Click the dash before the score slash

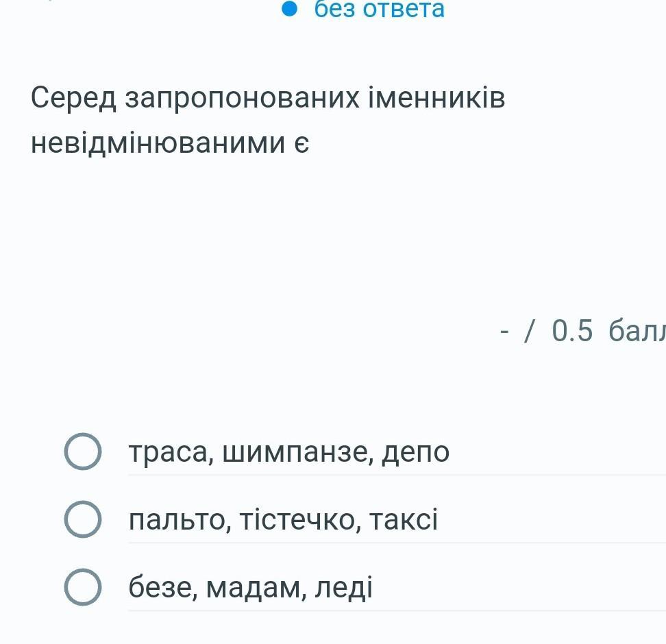pyautogui.click(x=505, y=332)
